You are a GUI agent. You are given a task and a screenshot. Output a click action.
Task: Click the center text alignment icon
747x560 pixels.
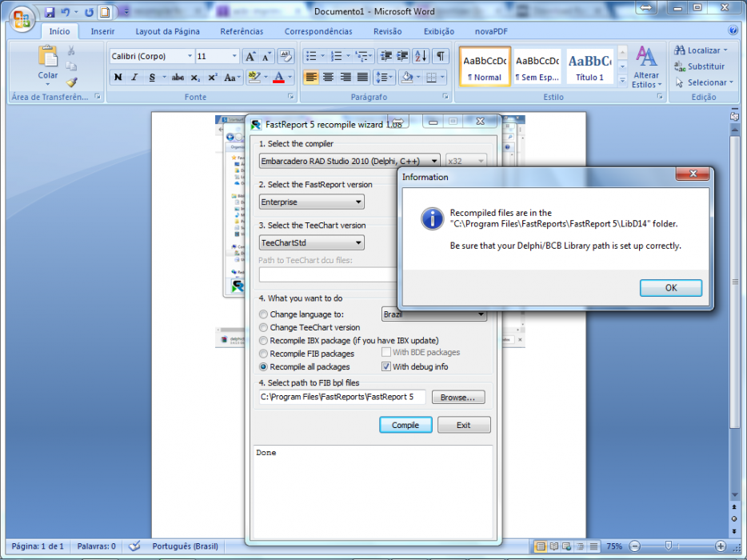point(328,78)
